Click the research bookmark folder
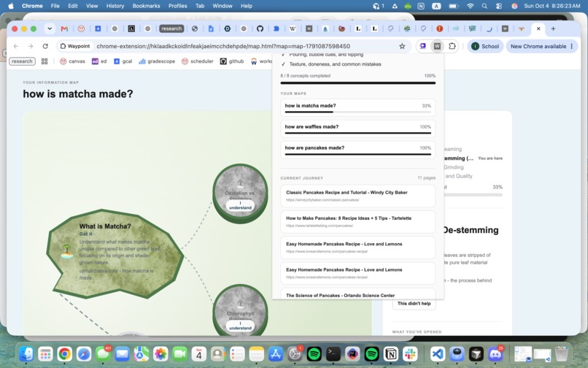The height and width of the screenshot is (368, 588). (22, 61)
